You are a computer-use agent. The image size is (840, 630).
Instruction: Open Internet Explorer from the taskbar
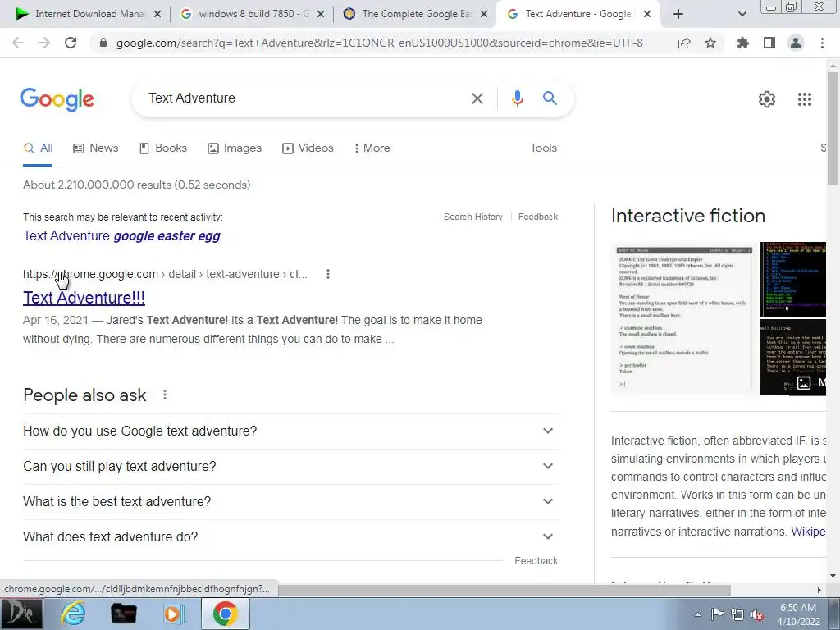click(x=73, y=614)
